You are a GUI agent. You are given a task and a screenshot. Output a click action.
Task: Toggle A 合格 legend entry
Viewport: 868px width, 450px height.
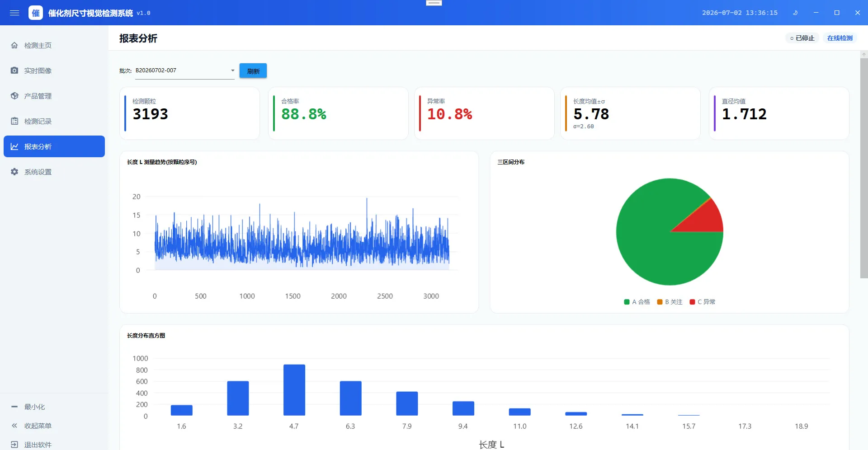(x=637, y=302)
